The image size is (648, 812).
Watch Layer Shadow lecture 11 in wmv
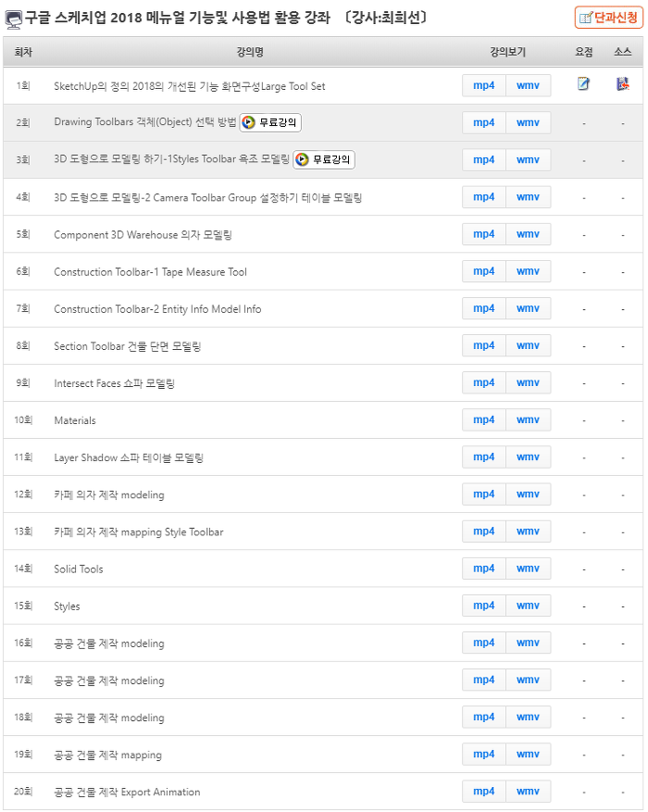click(528, 457)
